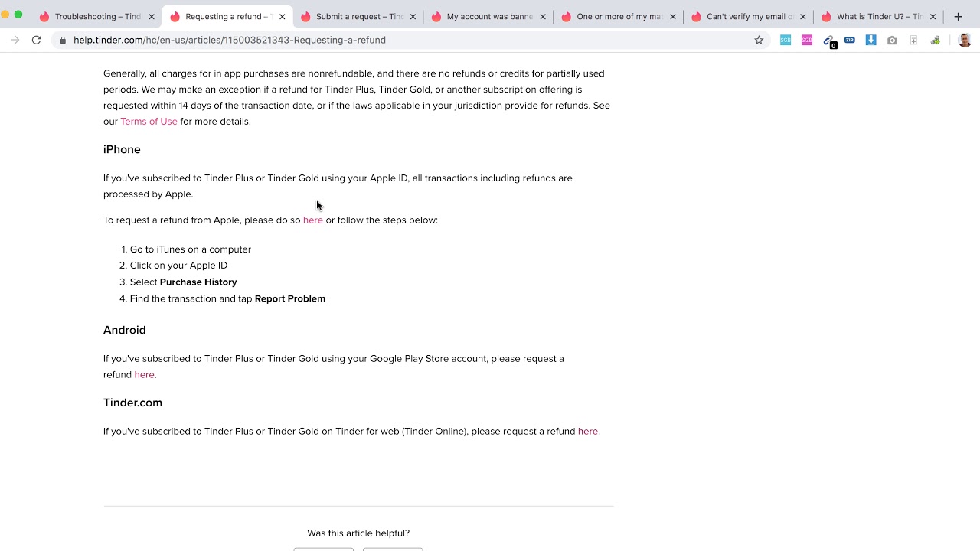Switch to the Troubleshooting tab
This screenshot has height=551, width=980.
[x=96, y=16]
